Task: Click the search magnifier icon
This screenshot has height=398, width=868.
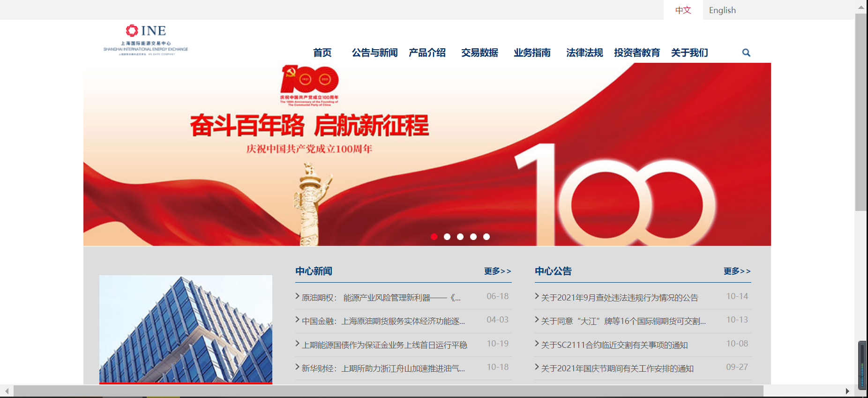Action: pyautogui.click(x=746, y=53)
